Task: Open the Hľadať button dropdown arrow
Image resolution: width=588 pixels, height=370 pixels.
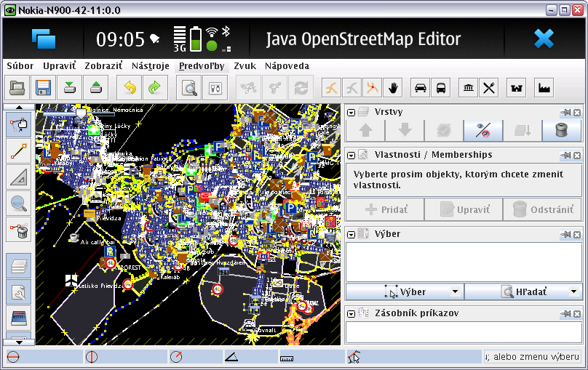Action: 573,291
